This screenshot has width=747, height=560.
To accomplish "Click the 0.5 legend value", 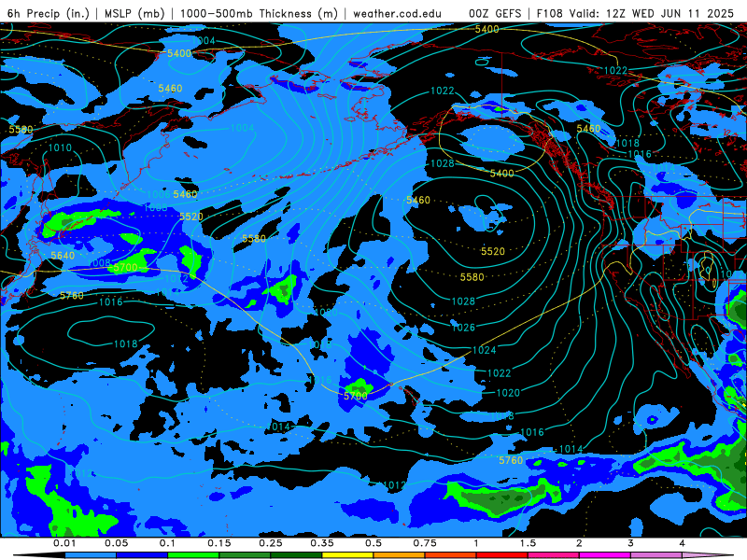I will (x=373, y=543).
